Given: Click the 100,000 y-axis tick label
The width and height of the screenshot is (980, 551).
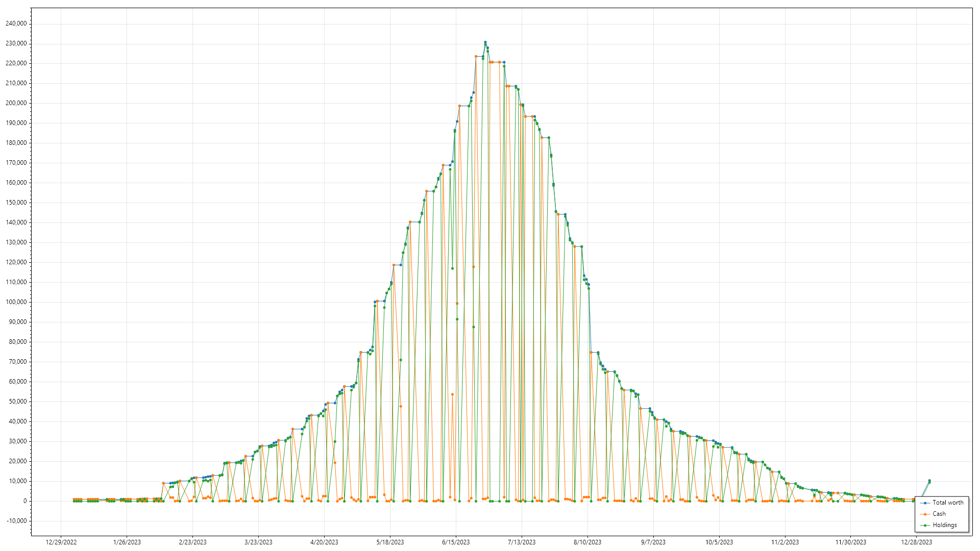Looking at the screenshot, I should click(16, 302).
